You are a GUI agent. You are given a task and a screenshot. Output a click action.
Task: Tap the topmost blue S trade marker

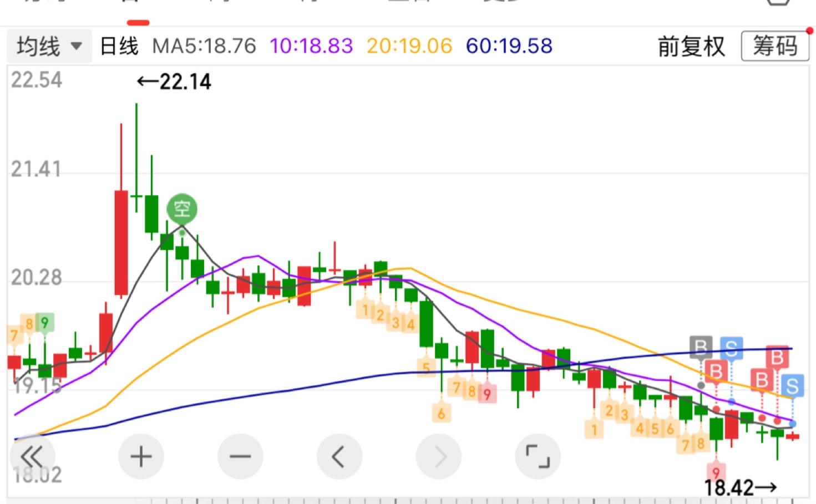point(732,348)
